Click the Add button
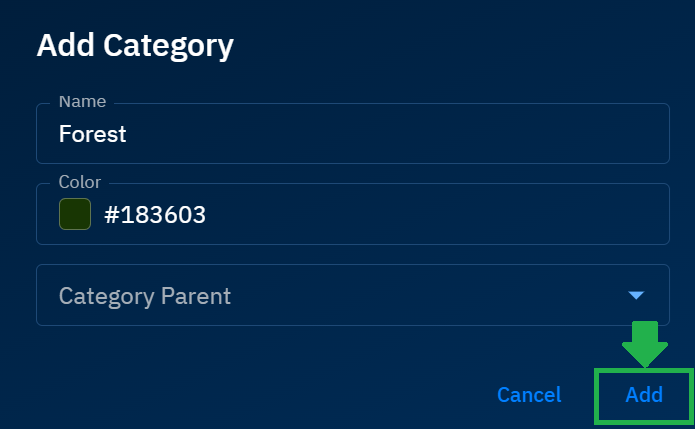The width and height of the screenshot is (695, 429). click(644, 395)
